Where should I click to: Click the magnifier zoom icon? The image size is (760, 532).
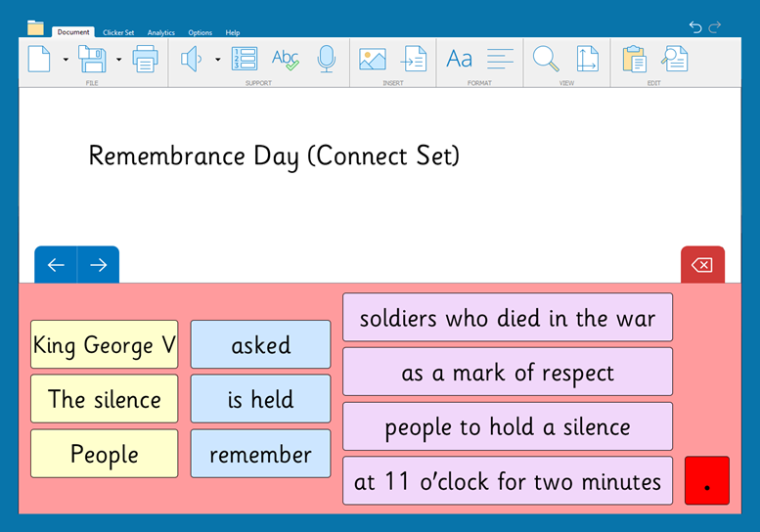pyautogui.click(x=545, y=60)
